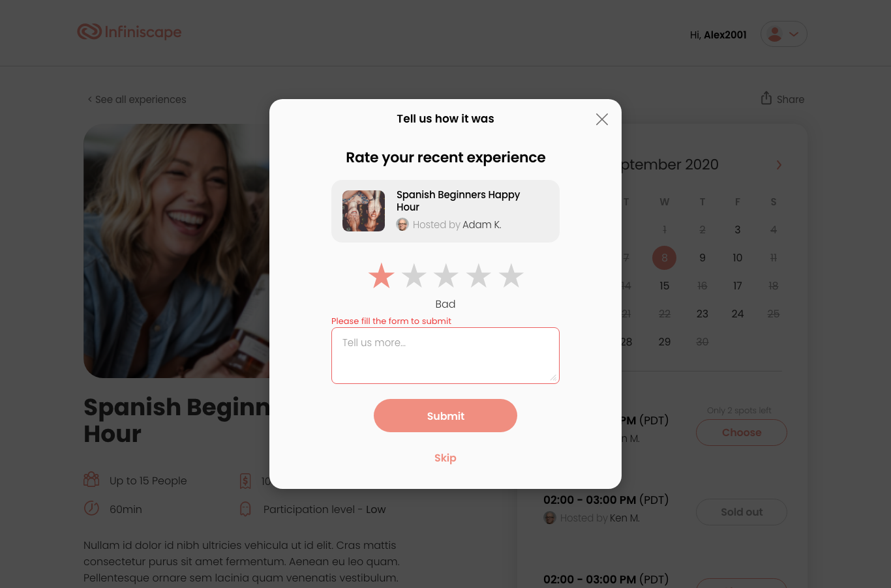
Task: Select the fourth star rating
Action: (x=479, y=276)
